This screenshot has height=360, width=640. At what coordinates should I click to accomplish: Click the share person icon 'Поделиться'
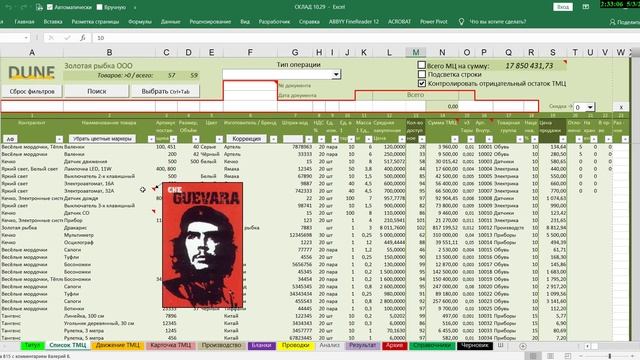coord(612,22)
